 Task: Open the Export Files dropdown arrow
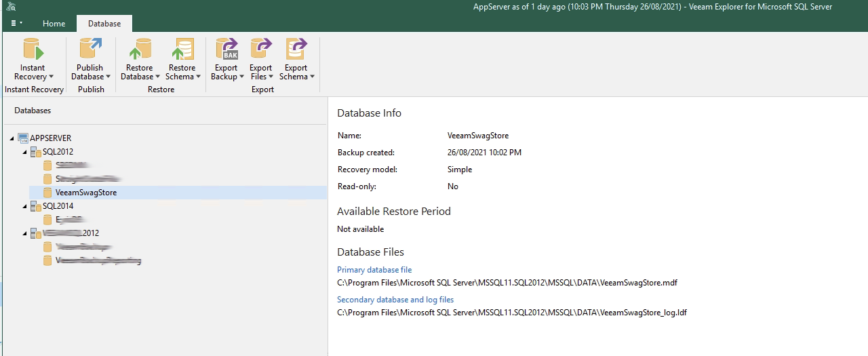pyautogui.click(x=271, y=77)
